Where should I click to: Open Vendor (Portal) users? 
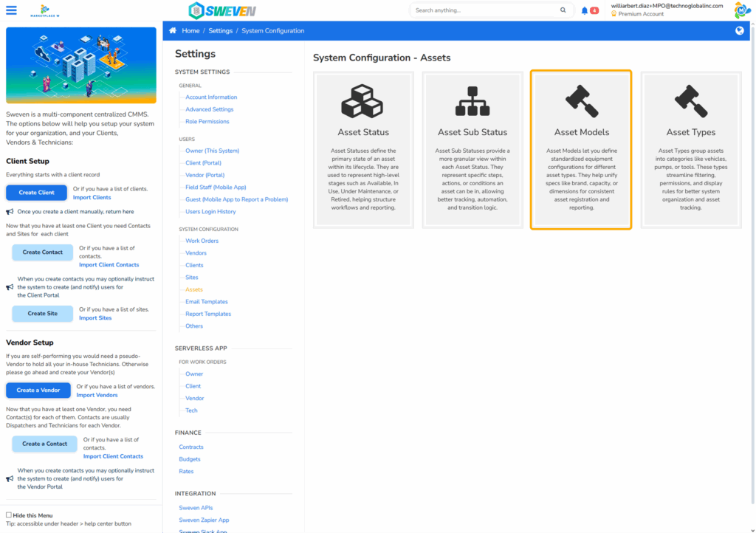[x=205, y=175]
